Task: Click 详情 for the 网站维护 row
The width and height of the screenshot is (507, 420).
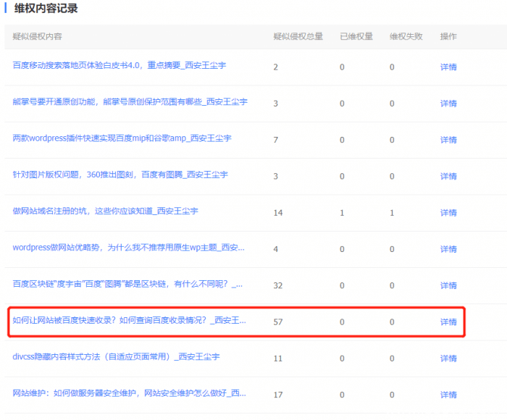Action: click(448, 395)
